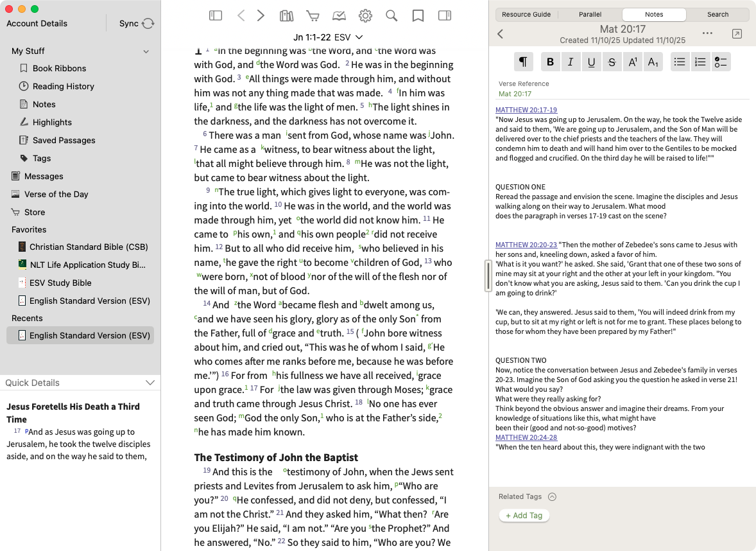756x551 pixels.
Task: Collapse the Quick Details panel
Action: coord(150,383)
